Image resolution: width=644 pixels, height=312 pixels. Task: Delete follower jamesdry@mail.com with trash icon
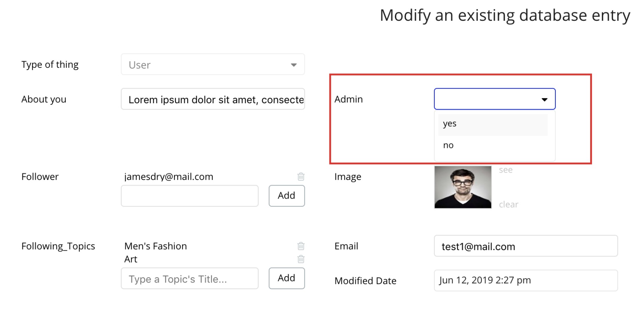(x=301, y=176)
